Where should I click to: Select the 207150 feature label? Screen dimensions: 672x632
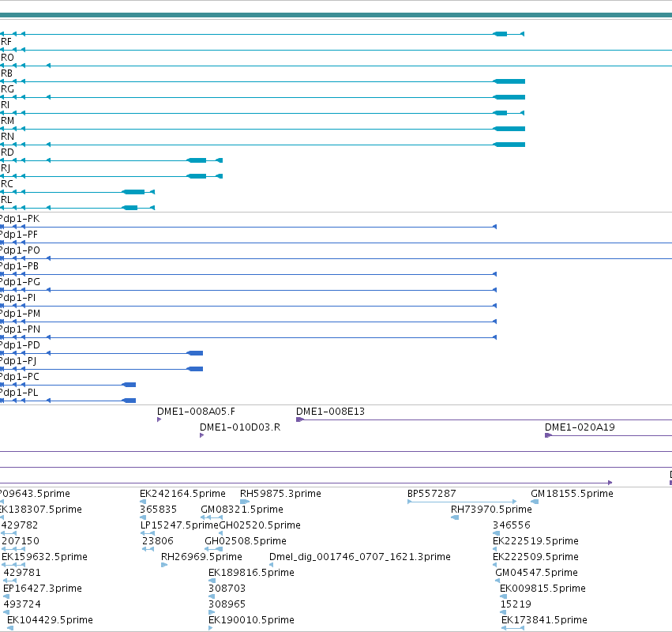tap(21, 541)
